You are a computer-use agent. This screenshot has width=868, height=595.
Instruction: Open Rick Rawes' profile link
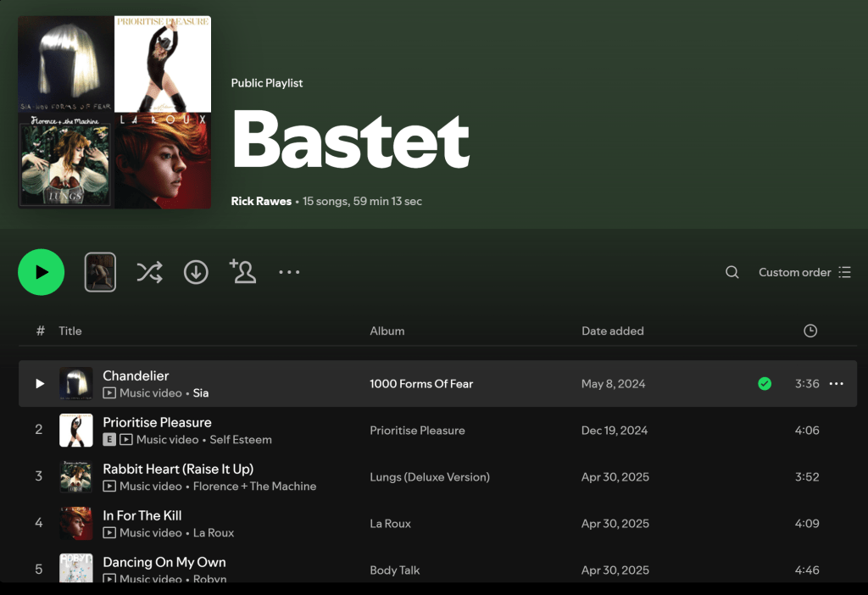261,201
